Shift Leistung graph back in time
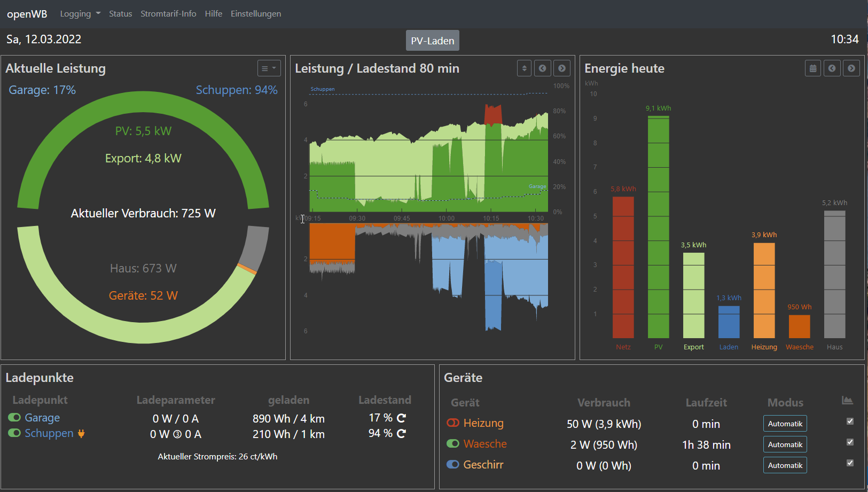The width and height of the screenshot is (868, 492). (x=542, y=68)
